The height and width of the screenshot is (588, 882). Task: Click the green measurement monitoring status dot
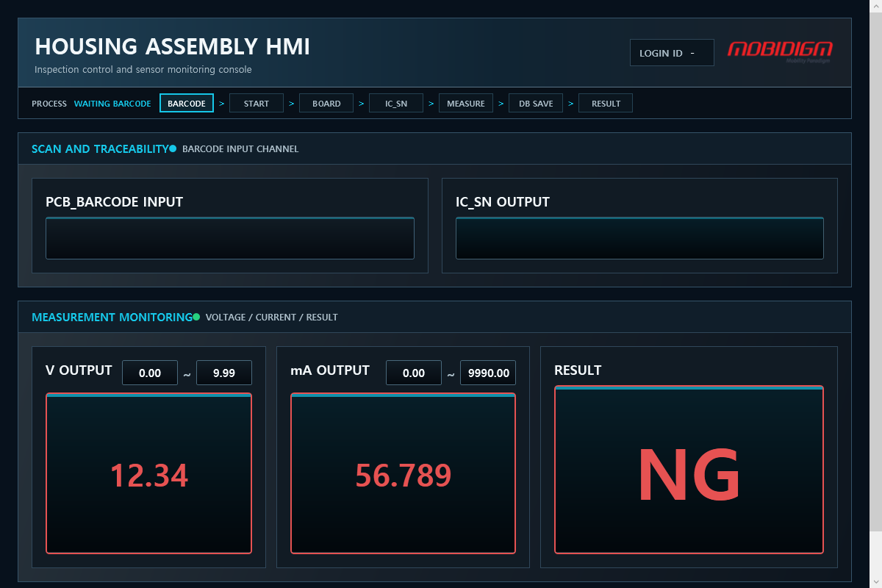[196, 317]
